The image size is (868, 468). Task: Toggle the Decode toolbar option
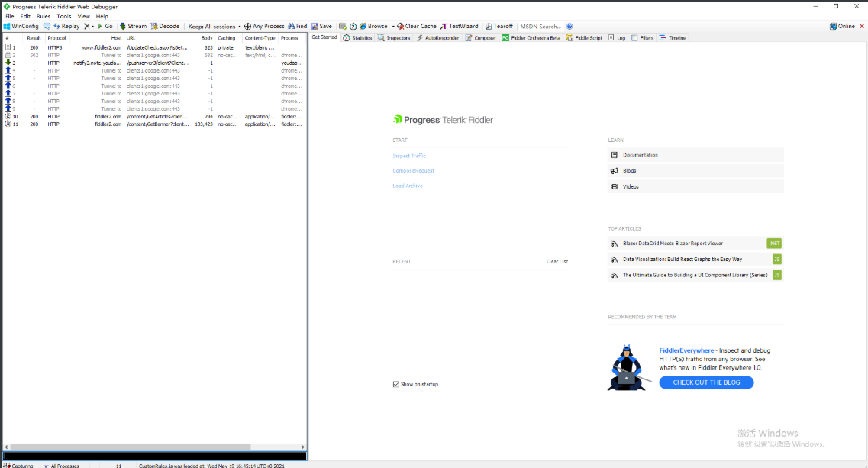coord(165,26)
